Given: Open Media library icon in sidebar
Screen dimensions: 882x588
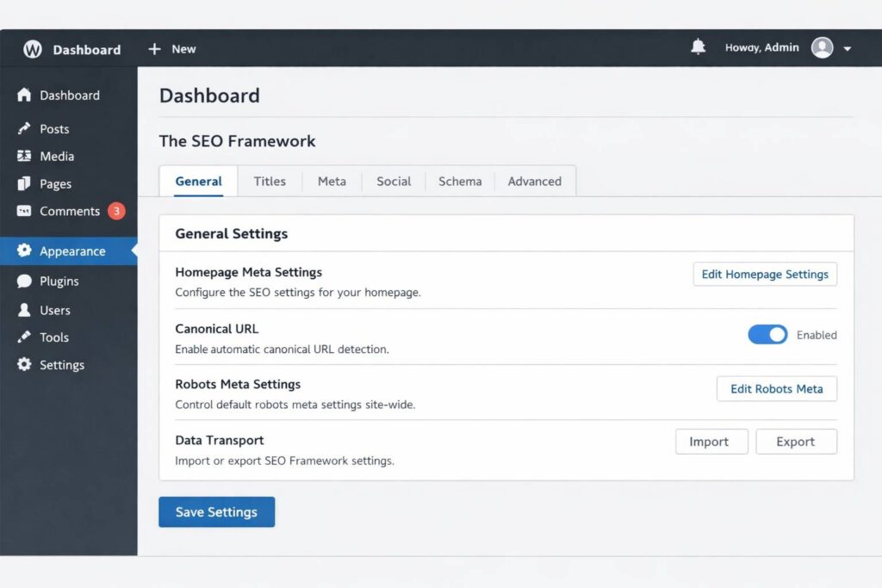Looking at the screenshot, I should (24, 157).
